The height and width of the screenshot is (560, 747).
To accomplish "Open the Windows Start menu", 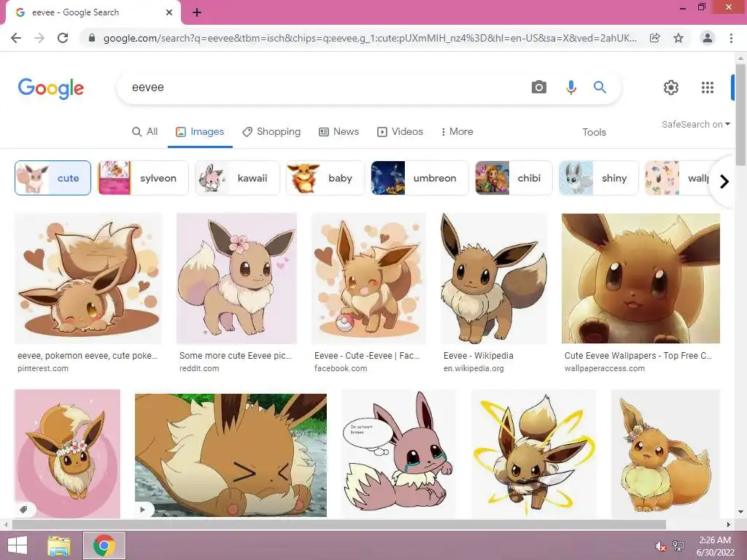I will [18, 545].
